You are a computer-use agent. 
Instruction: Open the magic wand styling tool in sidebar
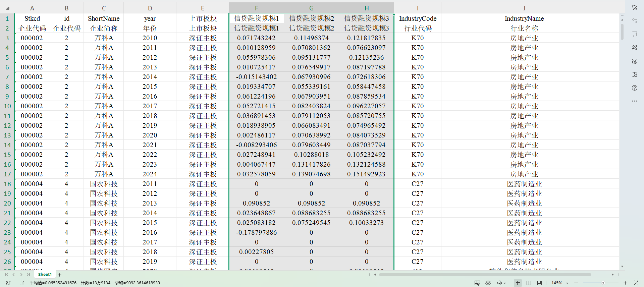[634, 48]
